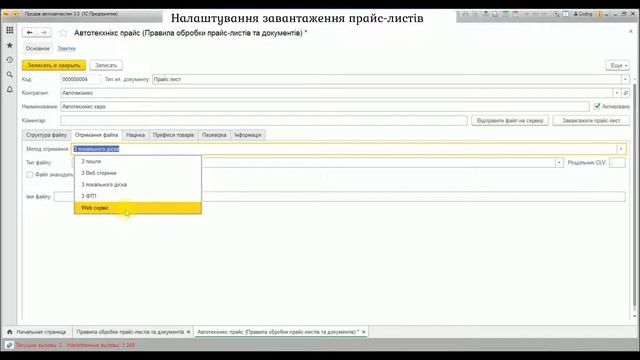Click the user name item in title bar
640x360 pixels.
click(583, 14)
